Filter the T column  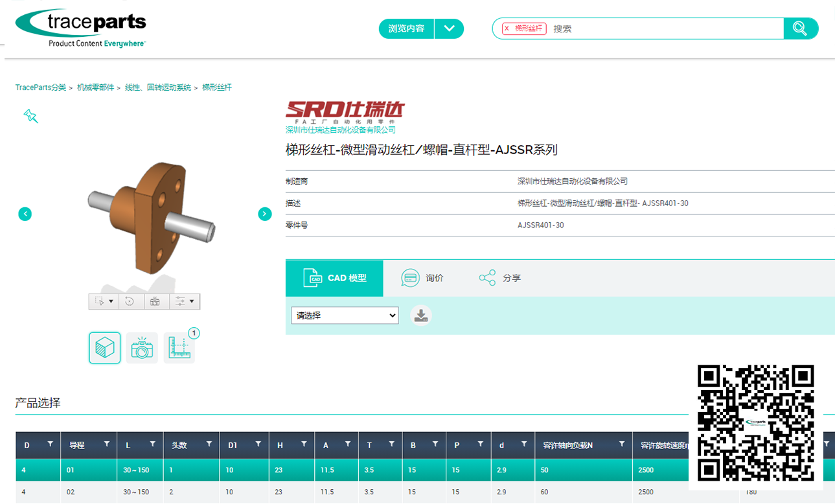pos(391,444)
